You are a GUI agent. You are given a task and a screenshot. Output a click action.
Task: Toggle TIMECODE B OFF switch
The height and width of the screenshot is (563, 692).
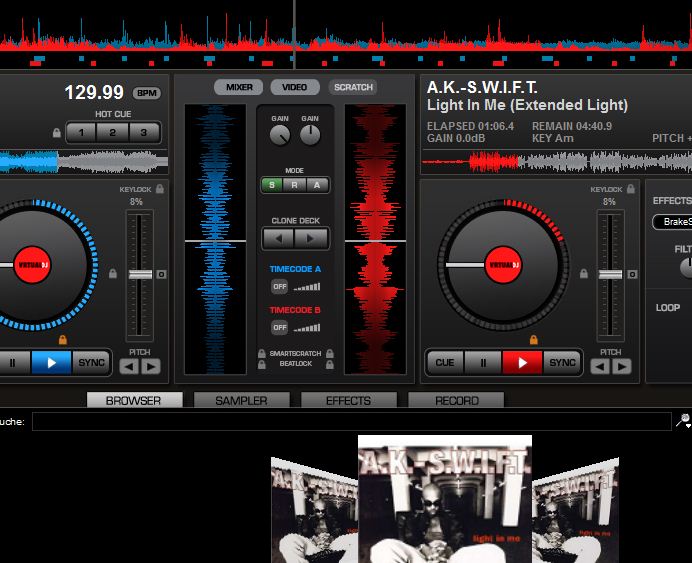click(x=279, y=327)
